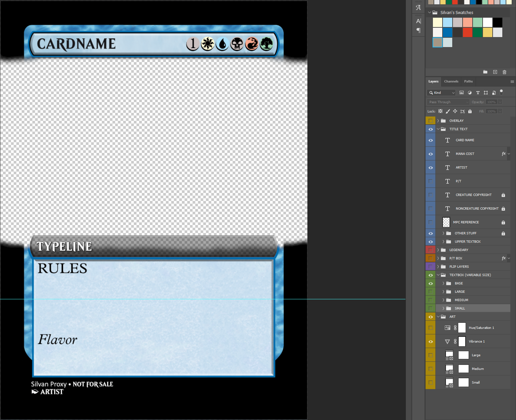Filter layers by adjustment type
516x420 pixels.
pyautogui.click(x=470, y=92)
